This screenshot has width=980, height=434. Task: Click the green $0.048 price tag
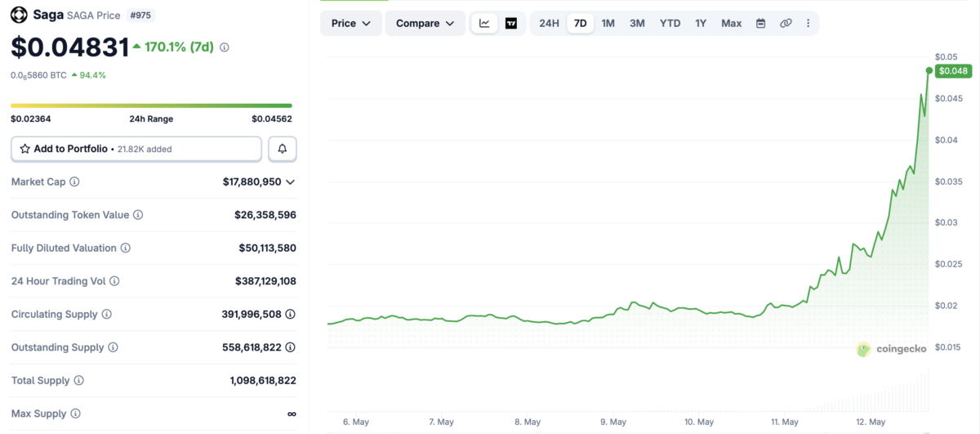click(953, 71)
